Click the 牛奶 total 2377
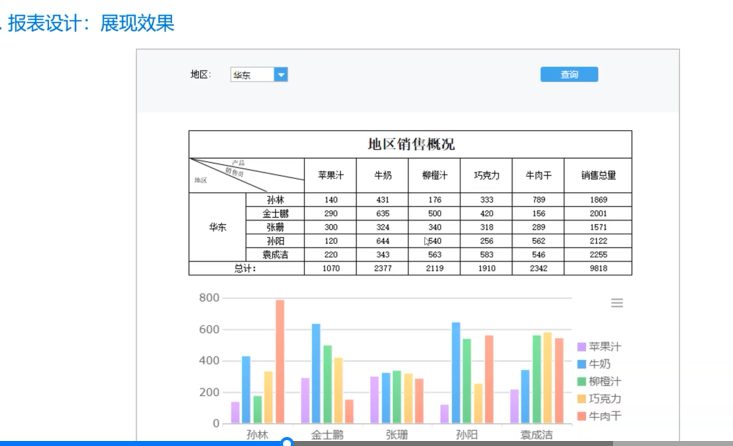Image resolution: width=733 pixels, height=446 pixels. pos(382,268)
